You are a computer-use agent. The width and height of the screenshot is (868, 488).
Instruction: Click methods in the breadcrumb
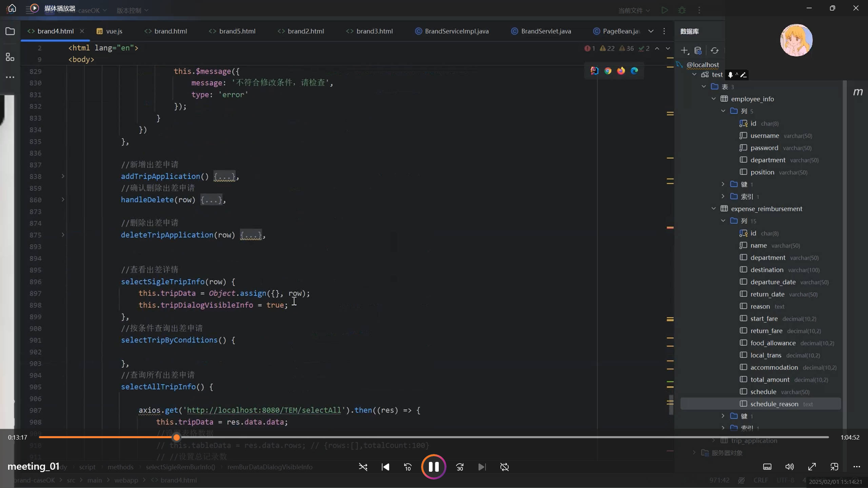click(x=120, y=467)
